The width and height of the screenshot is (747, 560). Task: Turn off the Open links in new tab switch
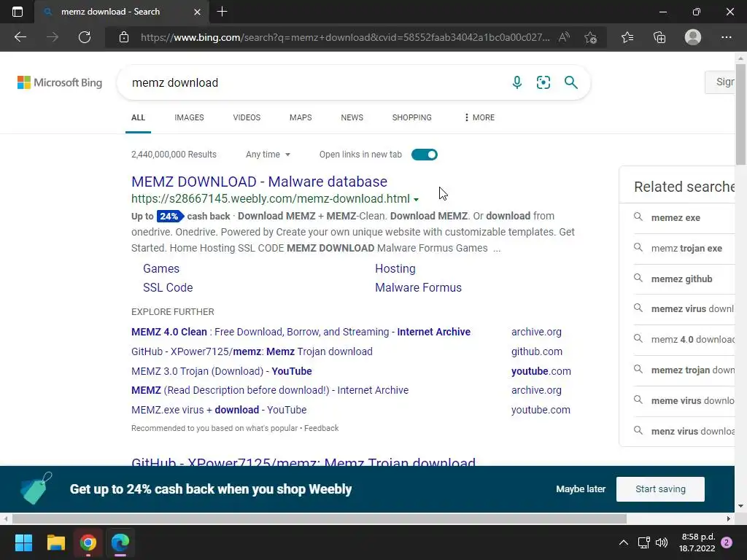[424, 155]
